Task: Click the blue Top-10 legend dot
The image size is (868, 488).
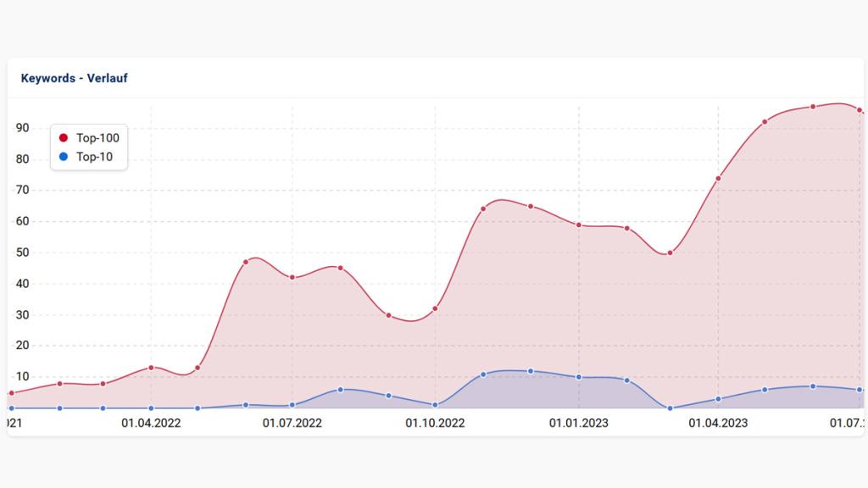Action: click(64, 156)
